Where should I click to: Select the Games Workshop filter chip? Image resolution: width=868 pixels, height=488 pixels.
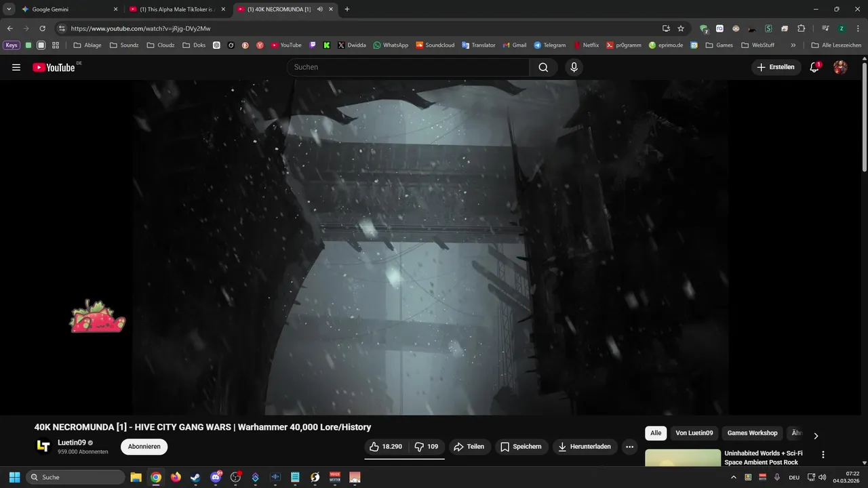(752, 433)
